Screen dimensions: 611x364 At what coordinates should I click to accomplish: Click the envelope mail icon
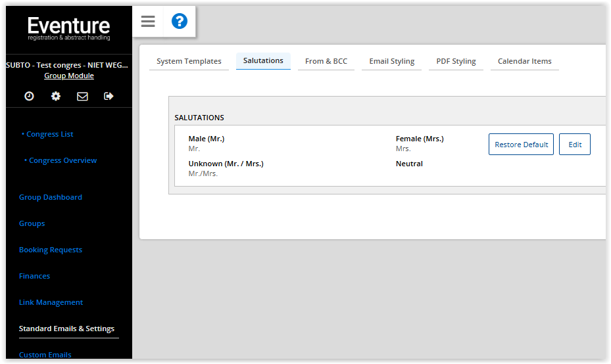pyautogui.click(x=82, y=96)
